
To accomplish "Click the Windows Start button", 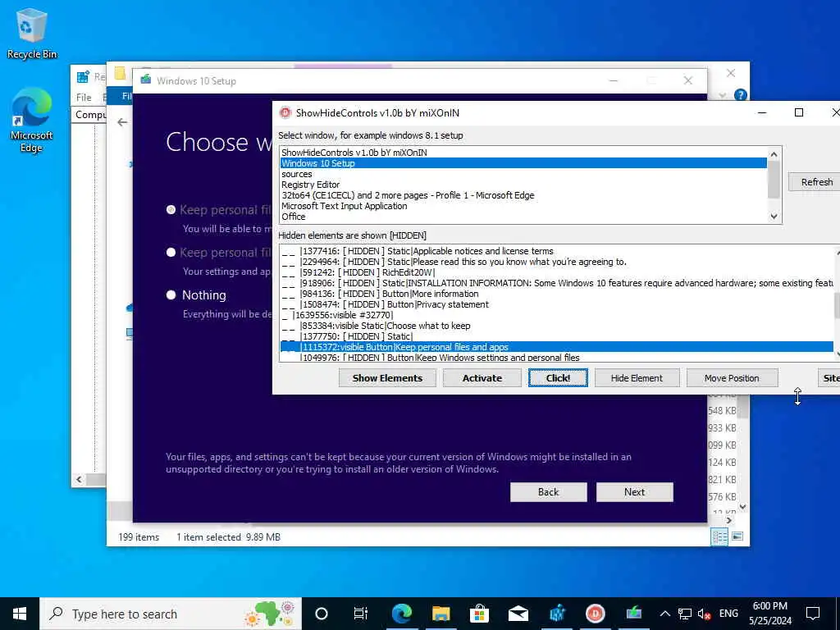I will (x=20, y=614).
